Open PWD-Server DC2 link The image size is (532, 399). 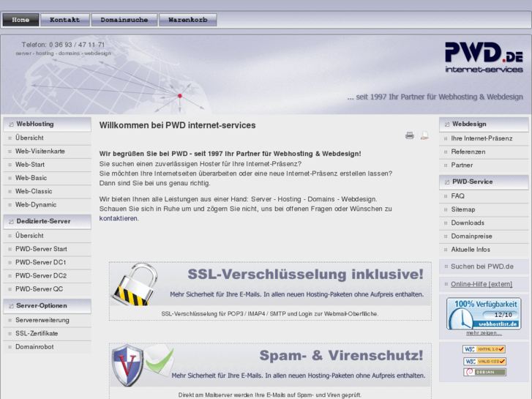point(47,276)
